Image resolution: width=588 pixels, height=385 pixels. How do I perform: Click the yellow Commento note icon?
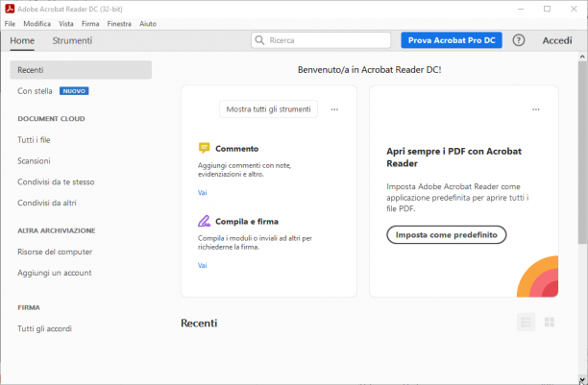point(204,148)
